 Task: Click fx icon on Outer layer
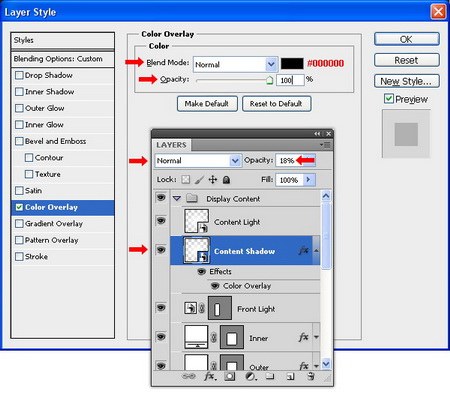click(x=303, y=366)
